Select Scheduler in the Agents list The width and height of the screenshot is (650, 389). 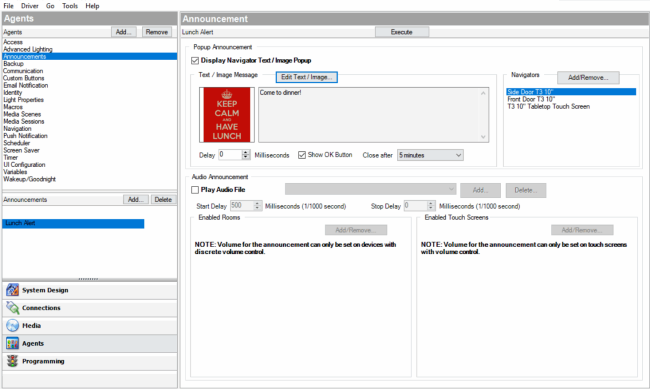tap(17, 143)
